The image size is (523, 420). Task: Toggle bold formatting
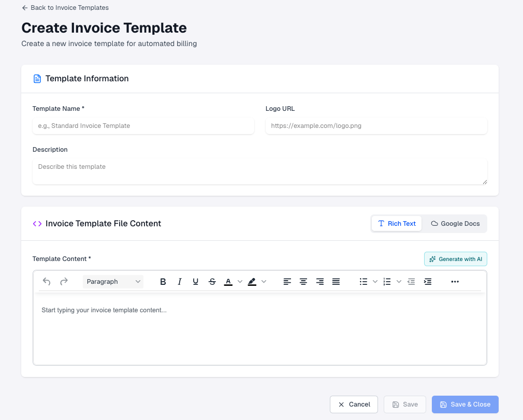click(x=163, y=282)
